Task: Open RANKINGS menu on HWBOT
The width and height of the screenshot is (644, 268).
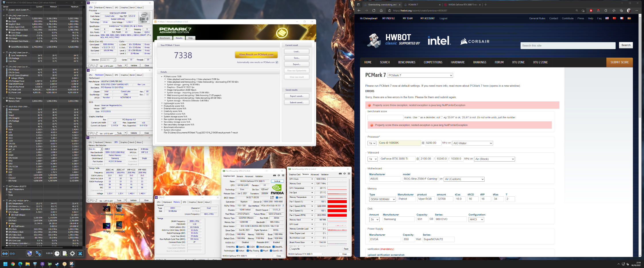Action: 480,62
